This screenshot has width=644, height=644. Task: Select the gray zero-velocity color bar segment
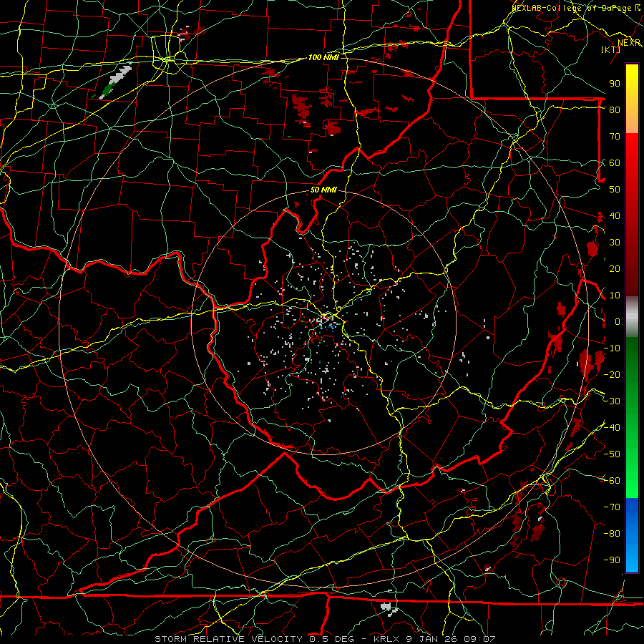coord(632,317)
